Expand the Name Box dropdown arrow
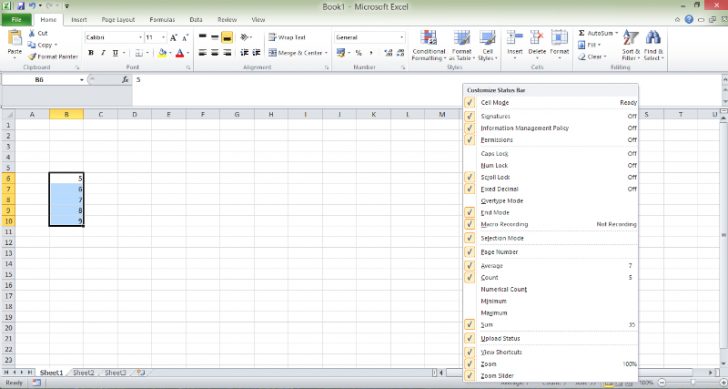The height and width of the screenshot is (389, 728). coord(82,80)
